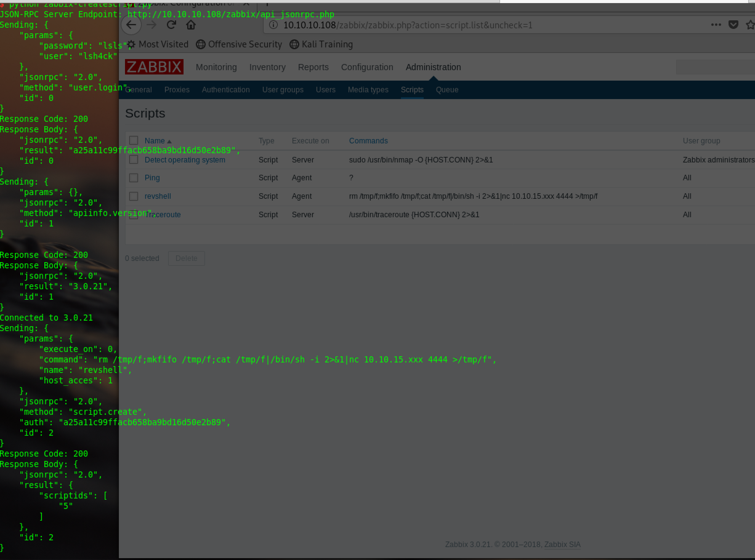Click the '0 selected' counter text

click(x=142, y=258)
